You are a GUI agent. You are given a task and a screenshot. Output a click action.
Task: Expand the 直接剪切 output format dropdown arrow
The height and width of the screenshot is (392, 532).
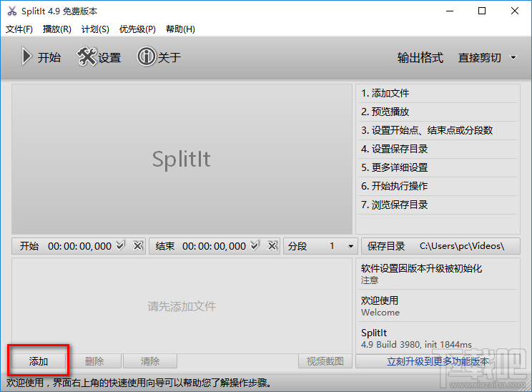[513, 57]
